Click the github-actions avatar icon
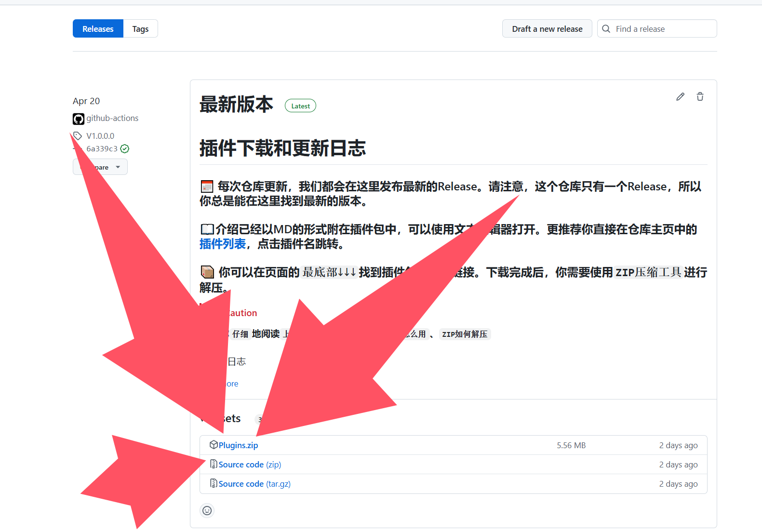This screenshot has width=762, height=532. tap(78, 119)
